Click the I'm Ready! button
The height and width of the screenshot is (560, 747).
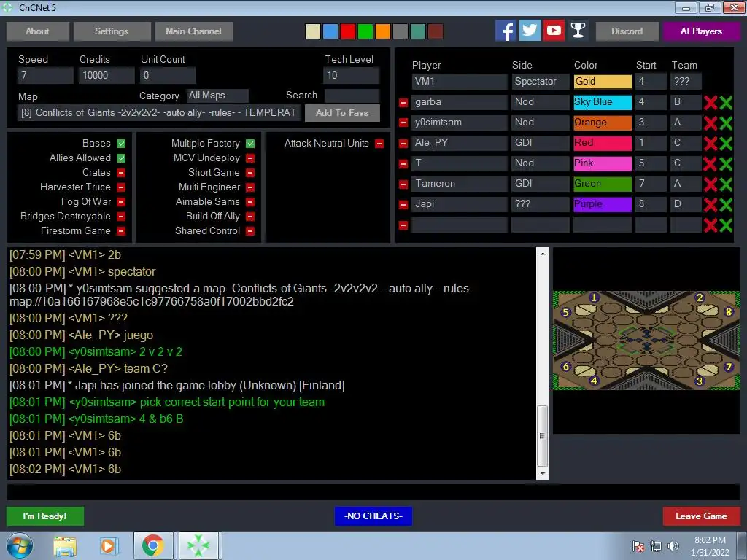pos(45,516)
